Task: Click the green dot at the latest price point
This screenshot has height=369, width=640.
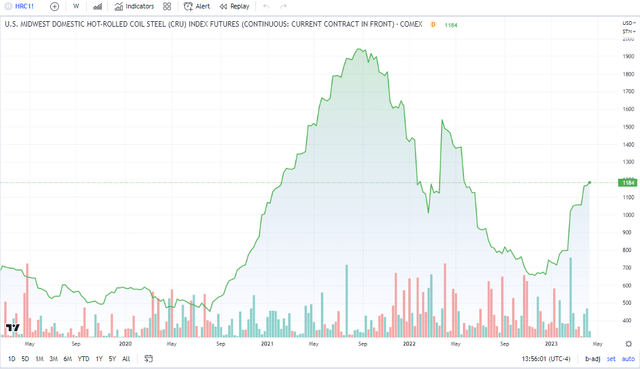Action: click(590, 182)
